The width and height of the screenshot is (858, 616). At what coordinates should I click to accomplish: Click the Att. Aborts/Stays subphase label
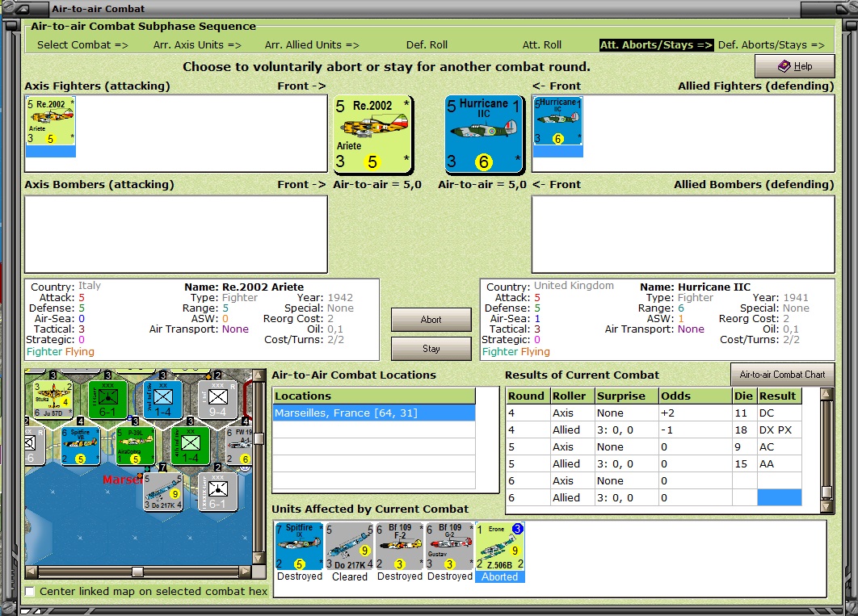[656, 45]
